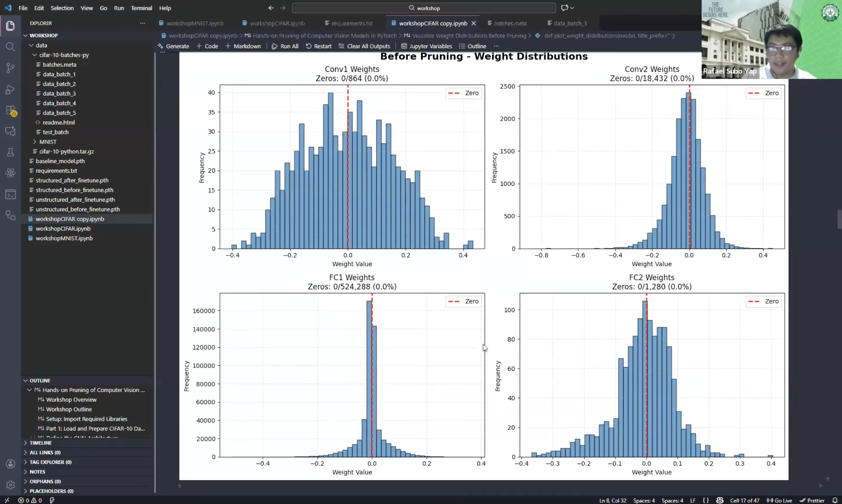Viewport: 842px width, 504px height.
Task: Add a Markdown cell
Action: click(243, 46)
